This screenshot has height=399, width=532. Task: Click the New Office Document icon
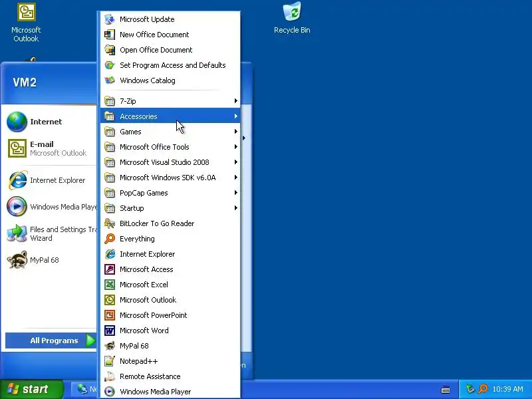click(x=109, y=35)
